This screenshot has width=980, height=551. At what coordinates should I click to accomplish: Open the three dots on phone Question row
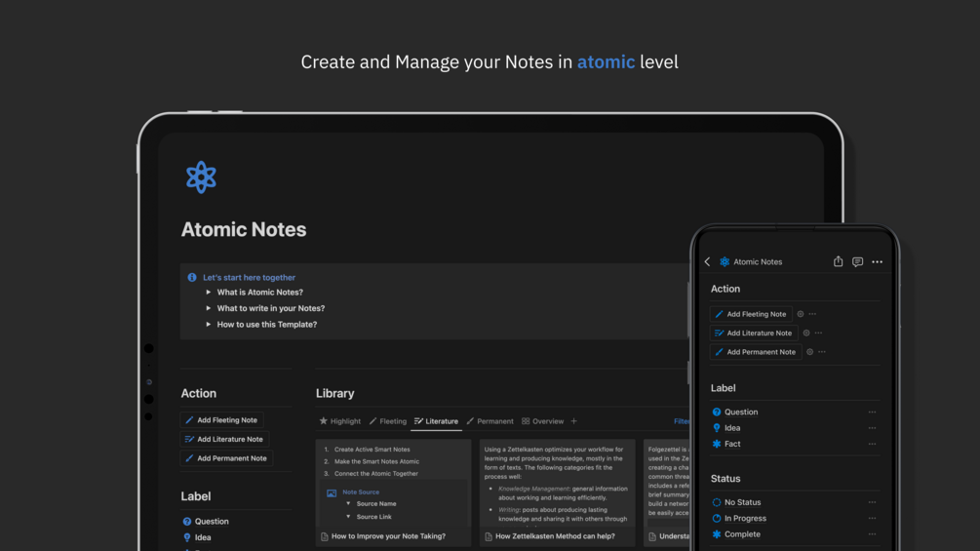tap(872, 412)
